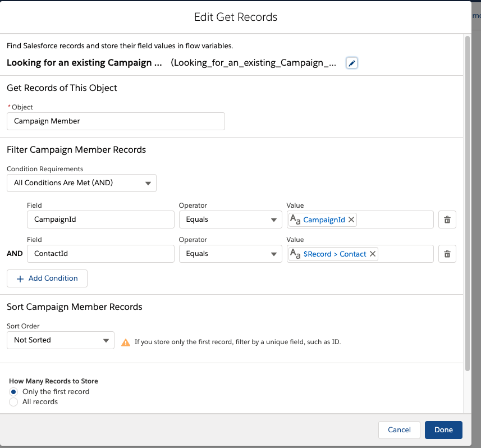Select Only the first record option
Screen dimensions: 481x448
(13, 392)
